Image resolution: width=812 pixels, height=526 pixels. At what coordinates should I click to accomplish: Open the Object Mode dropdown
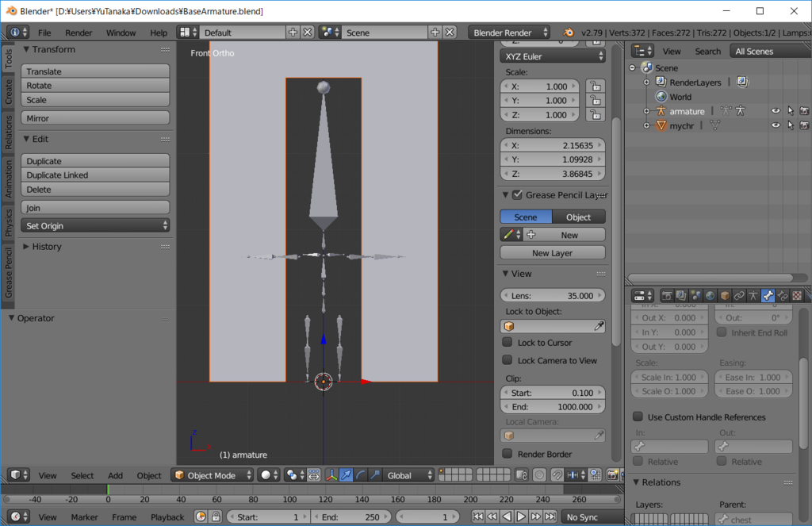click(x=213, y=475)
